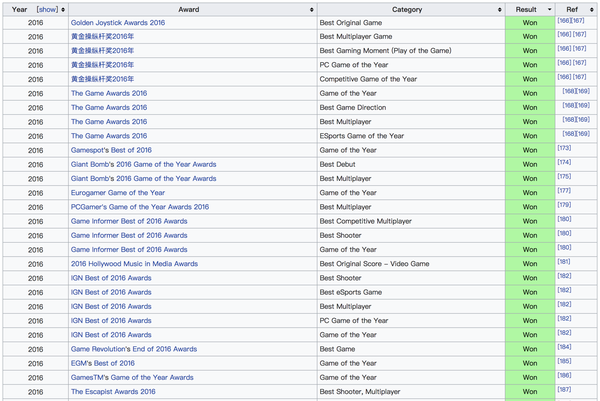Viewport: 600px width, 401px height.
Task: Follow reference [166] in Best Original Game row
Action: click(564, 21)
